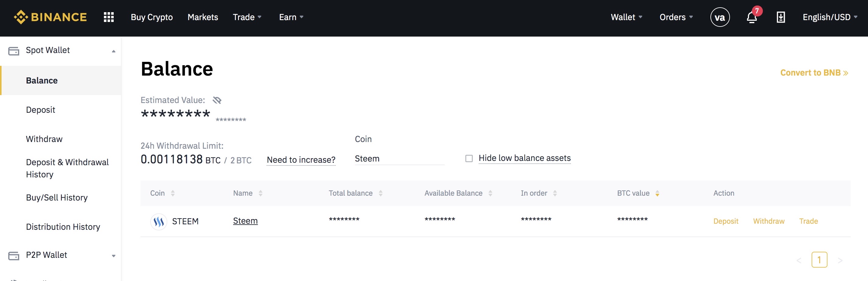Screen dimensions: 868x281
Task: Open the 'va' user profile avatar
Action: pos(720,17)
